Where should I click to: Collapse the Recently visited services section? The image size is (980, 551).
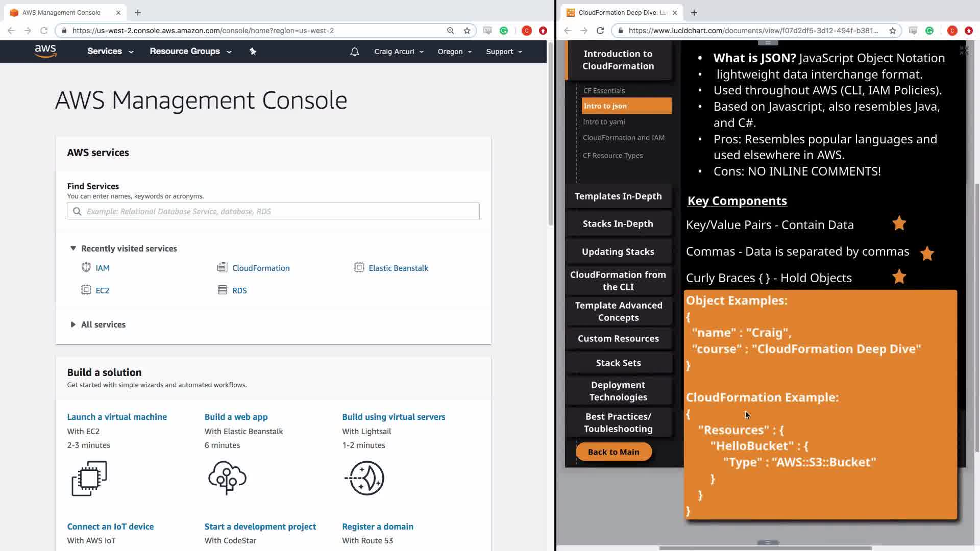[x=73, y=248]
